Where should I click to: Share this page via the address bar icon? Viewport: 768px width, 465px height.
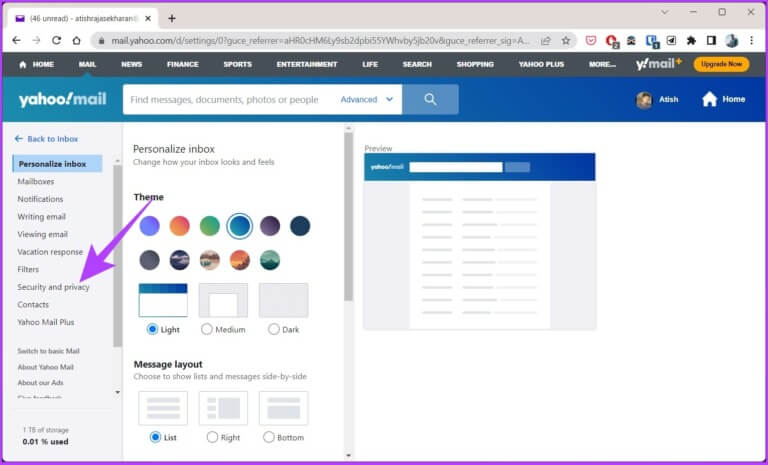(x=546, y=41)
